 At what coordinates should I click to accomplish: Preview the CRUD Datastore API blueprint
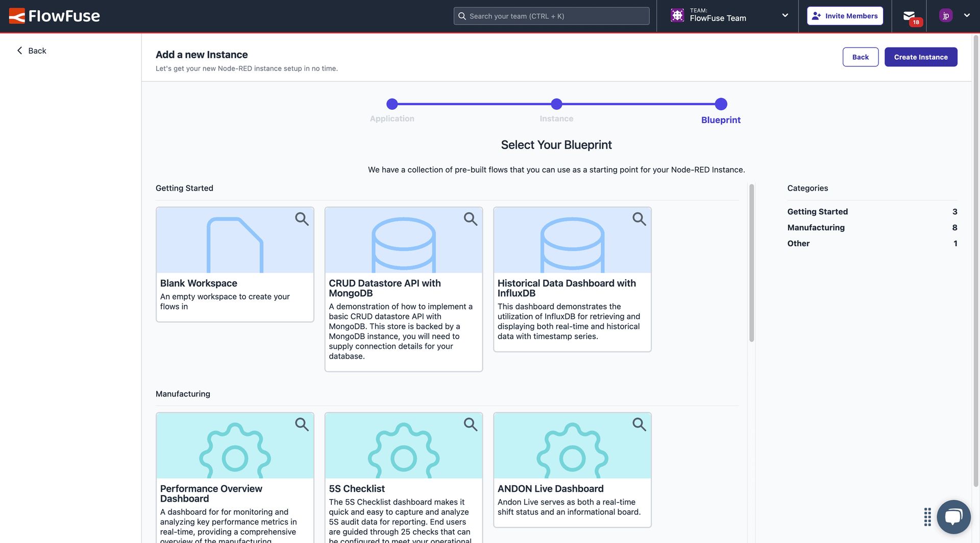coord(470,219)
